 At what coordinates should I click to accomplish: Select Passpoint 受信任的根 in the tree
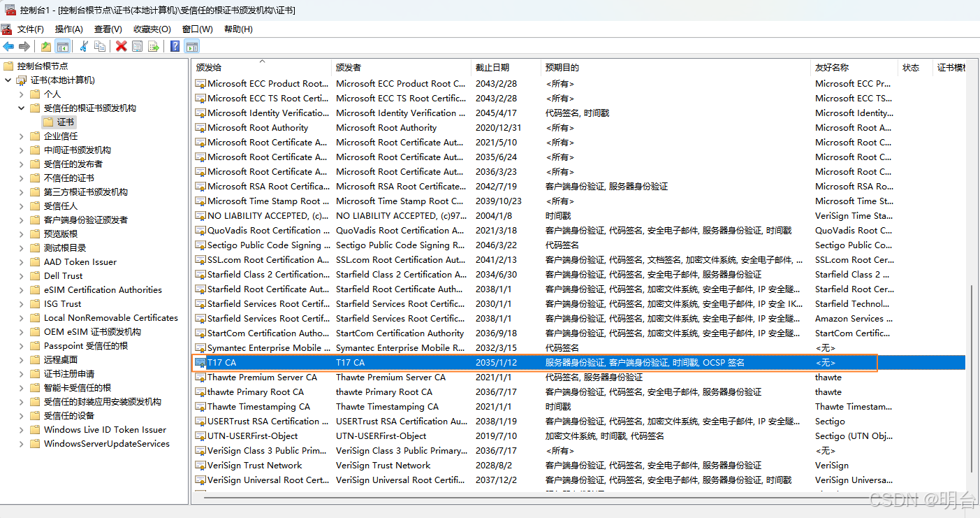(86, 346)
